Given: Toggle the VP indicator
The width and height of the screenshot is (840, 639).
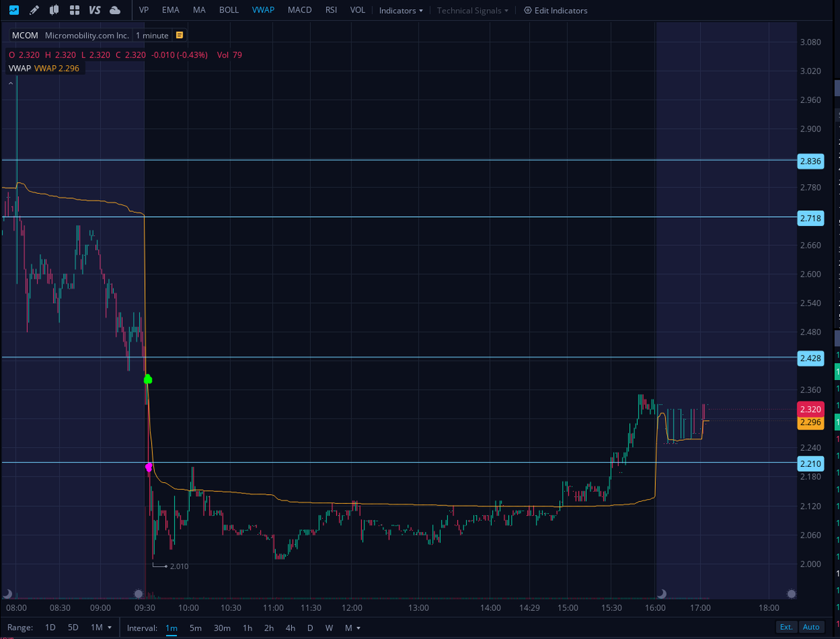Looking at the screenshot, I should coord(143,10).
